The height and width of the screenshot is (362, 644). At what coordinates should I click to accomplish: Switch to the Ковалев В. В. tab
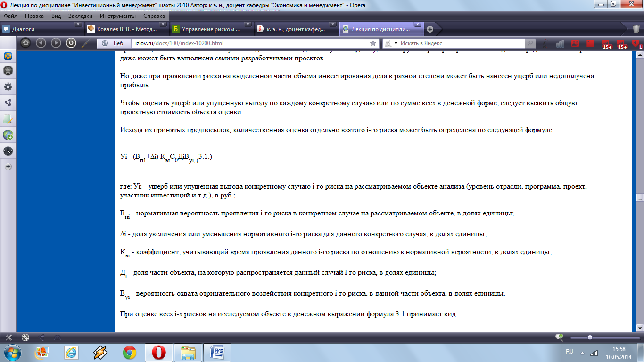click(x=127, y=29)
